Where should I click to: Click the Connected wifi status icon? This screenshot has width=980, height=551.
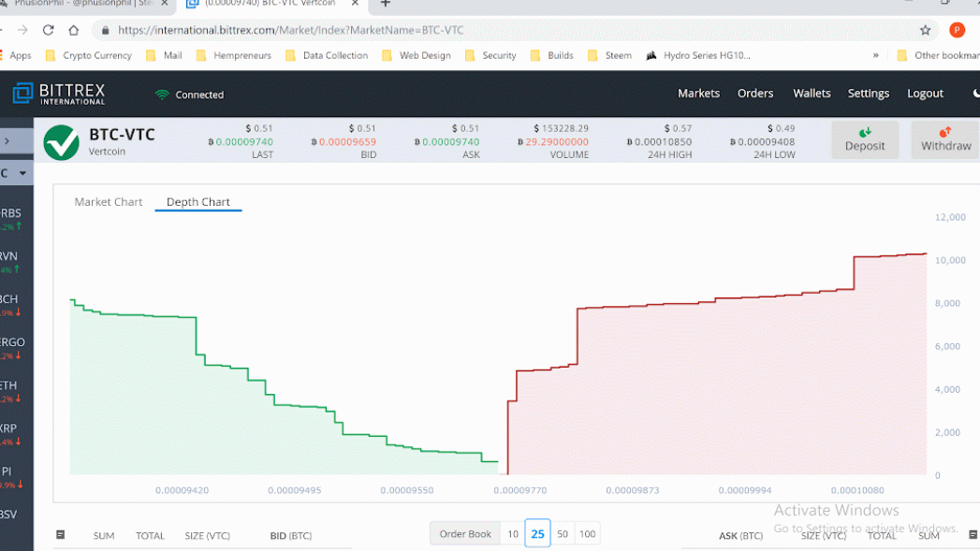click(162, 95)
